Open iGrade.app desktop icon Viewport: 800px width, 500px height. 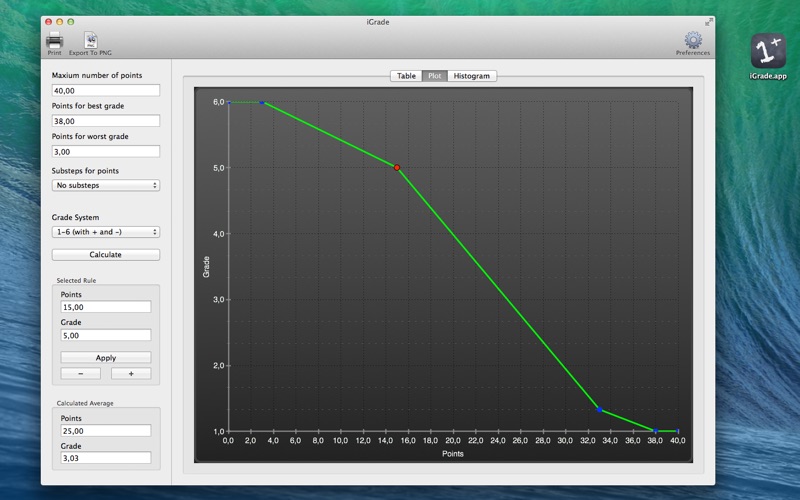pyautogui.click(x=768, y=51)
